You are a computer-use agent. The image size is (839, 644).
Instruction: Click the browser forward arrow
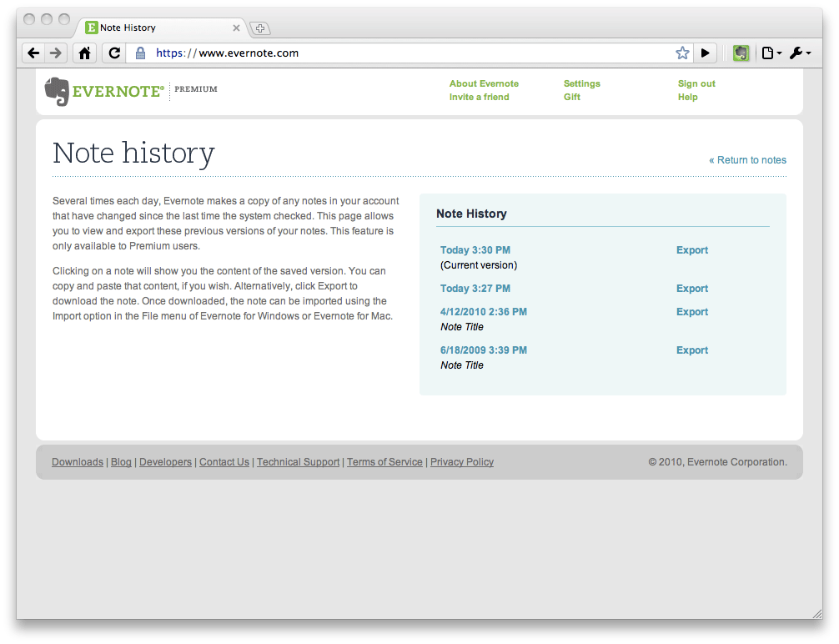click(x=56, y=53)
